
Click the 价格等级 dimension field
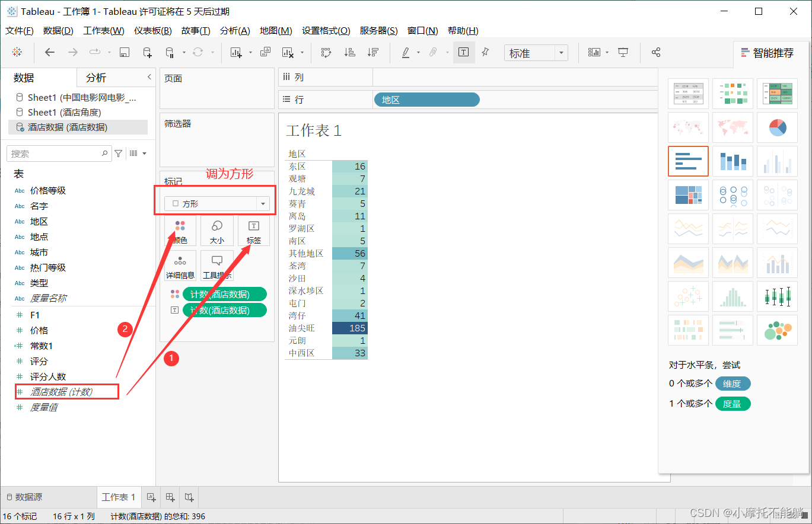pos(48,190)
